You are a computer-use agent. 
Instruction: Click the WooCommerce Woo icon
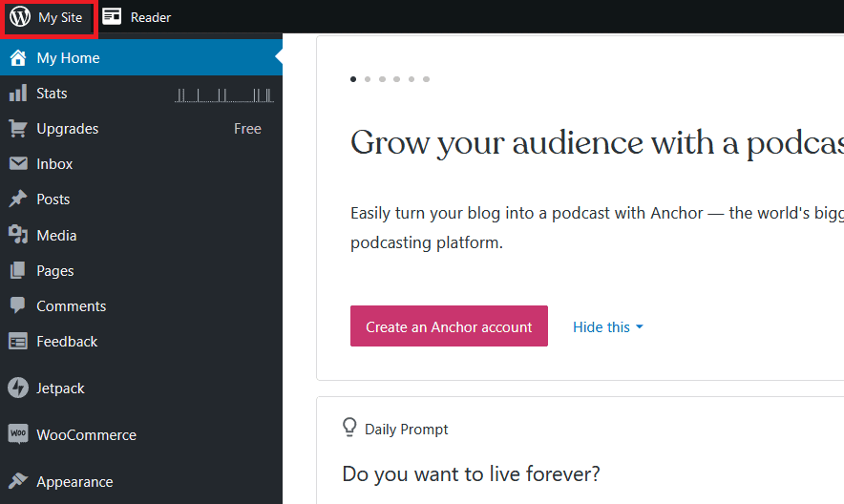pos(18,434)
